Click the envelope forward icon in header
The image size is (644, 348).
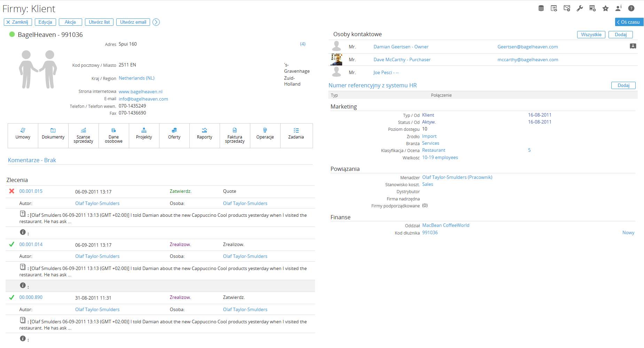pyautogui.click(x=567, y=8)
